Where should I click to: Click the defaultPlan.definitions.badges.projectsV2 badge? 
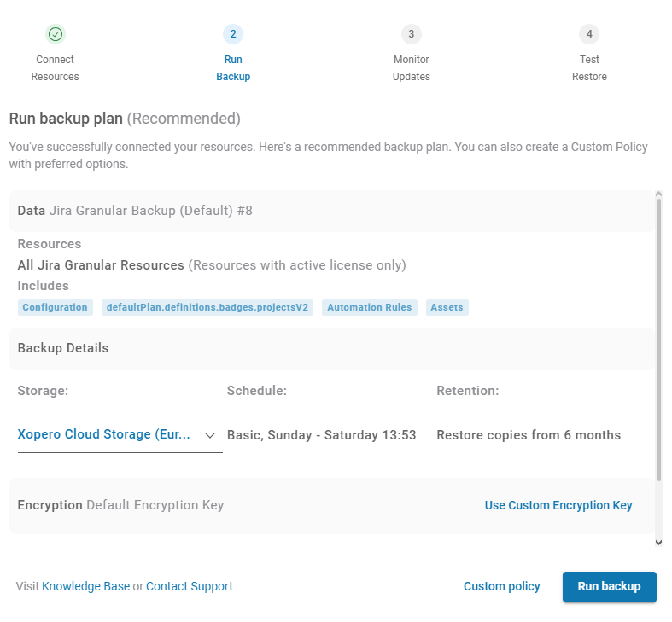tap(207, 307)
